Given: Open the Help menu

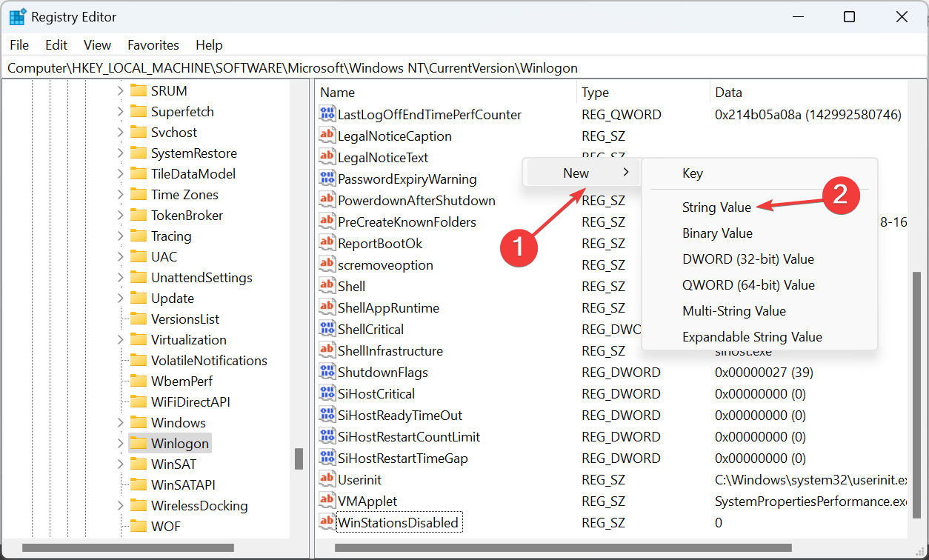Looking at the screenshot, I should pos(209,45).
